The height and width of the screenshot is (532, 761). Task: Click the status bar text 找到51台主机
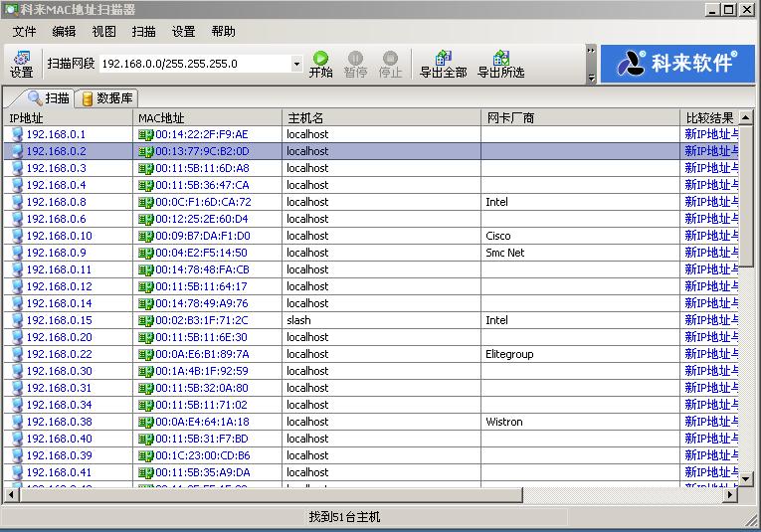point(344,517)
